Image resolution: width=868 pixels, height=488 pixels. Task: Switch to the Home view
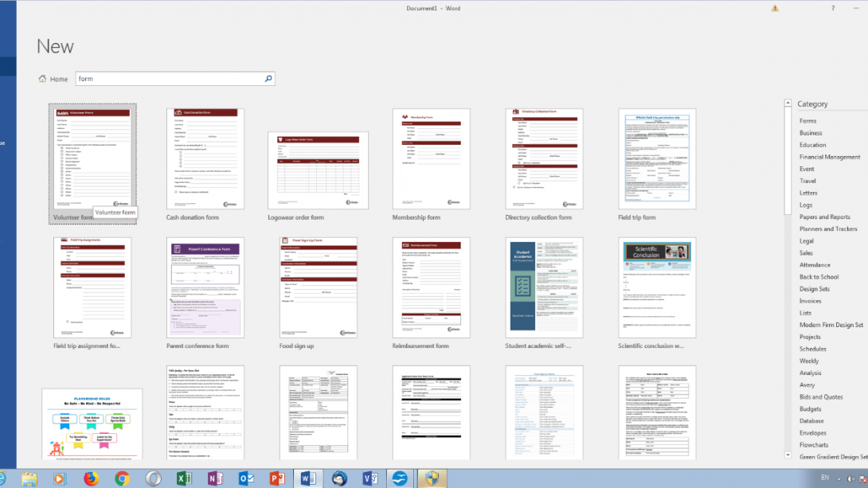(53, 78)
